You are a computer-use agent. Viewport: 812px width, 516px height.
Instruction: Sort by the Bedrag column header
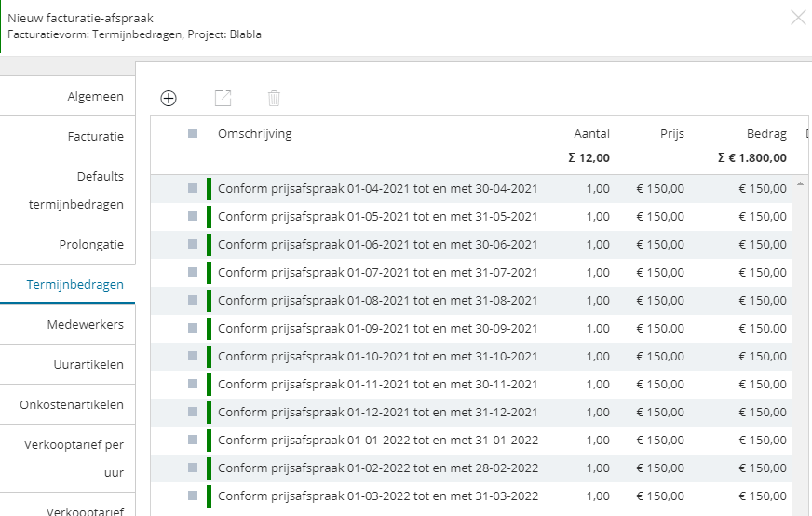766,134
